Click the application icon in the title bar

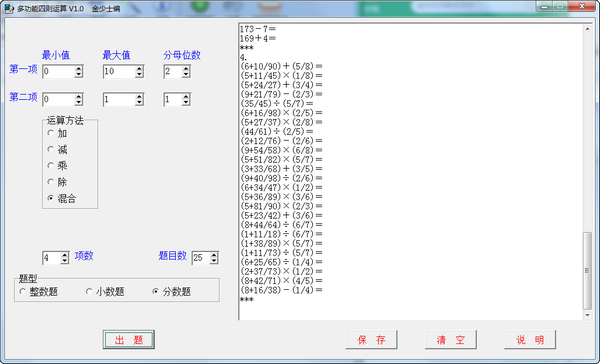8,8
